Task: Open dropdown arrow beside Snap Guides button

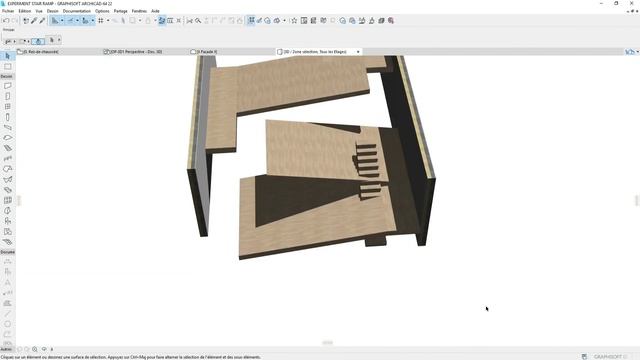Action: click(x=77, y=20)
